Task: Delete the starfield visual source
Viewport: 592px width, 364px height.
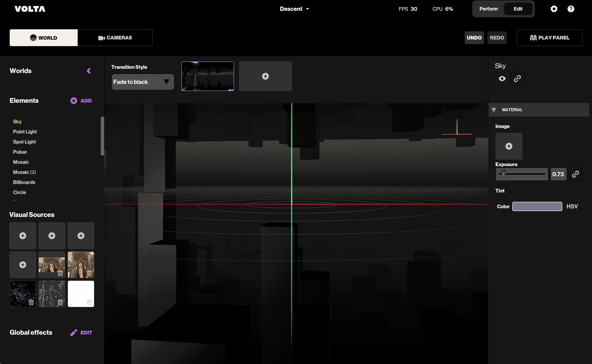Action: tap(31, 302)
